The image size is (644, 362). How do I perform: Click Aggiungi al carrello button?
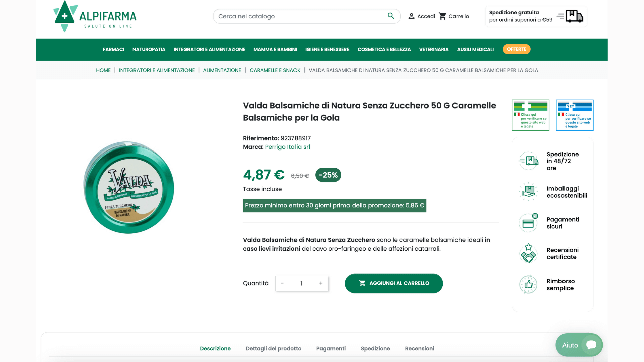pos(394,283)
